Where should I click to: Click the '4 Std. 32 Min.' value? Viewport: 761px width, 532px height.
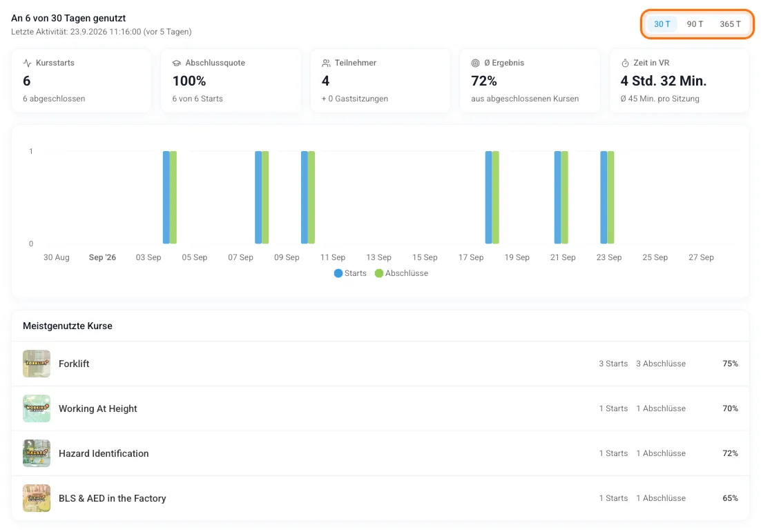664,81
